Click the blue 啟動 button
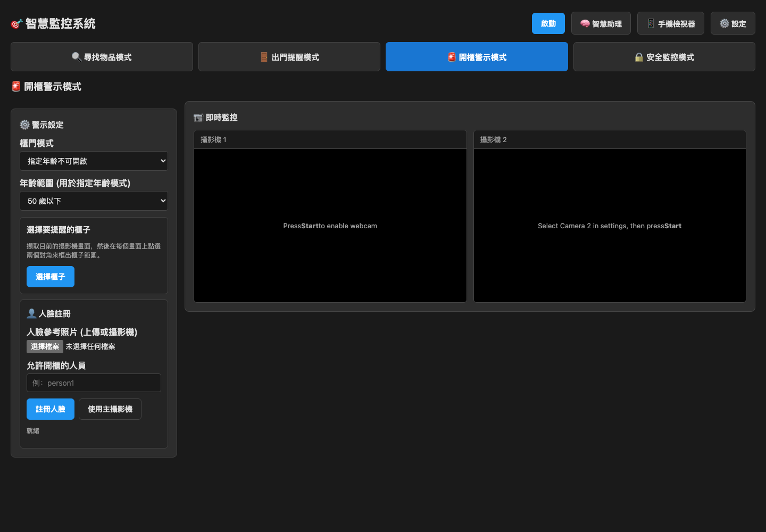Image resolution: width=766 pixels, height=532 pixels. click(548, 23)
